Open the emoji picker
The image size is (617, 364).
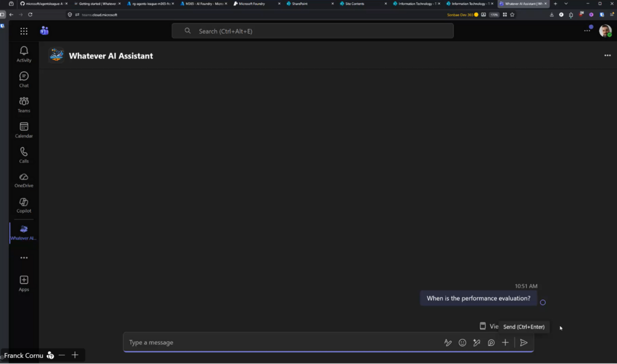point(462,342)
